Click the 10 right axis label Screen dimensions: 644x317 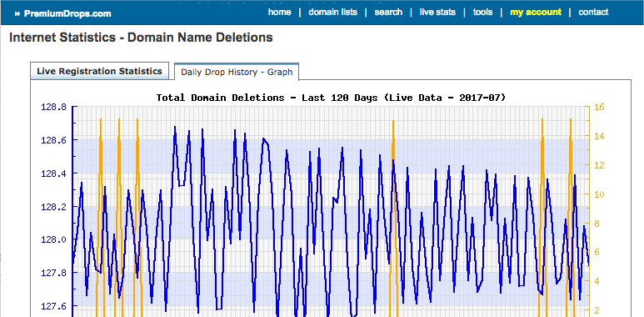click(x=599, y=194)
